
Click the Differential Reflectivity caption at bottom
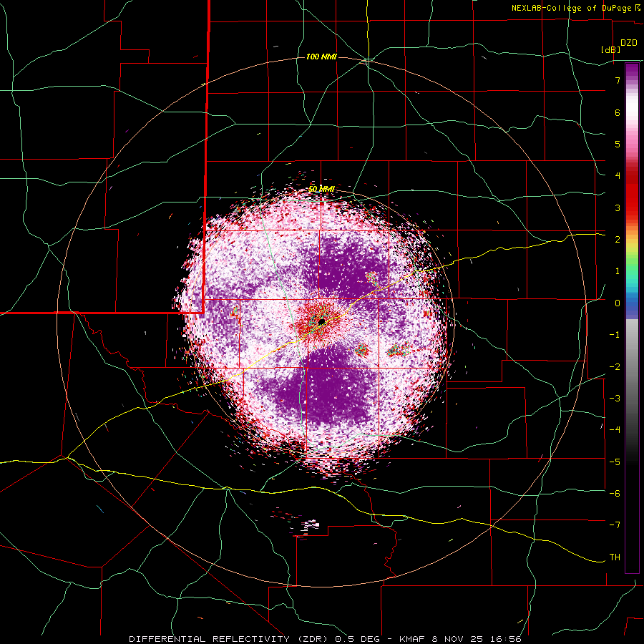tap(325, 639)
